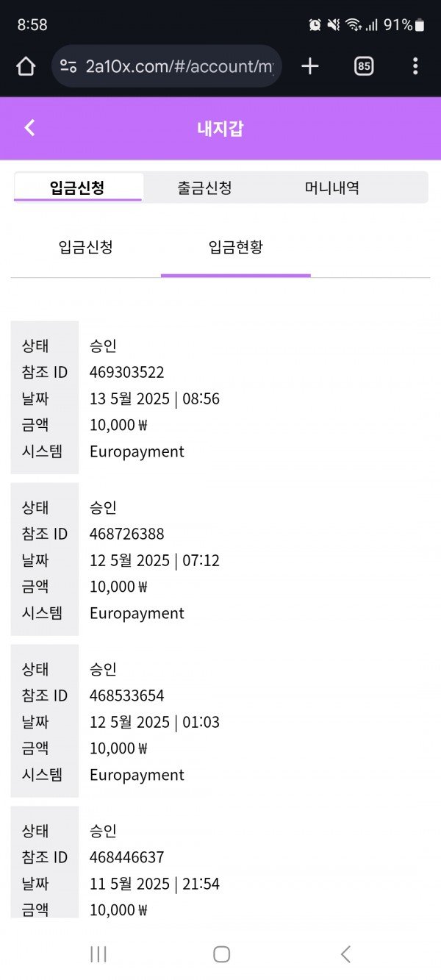Tap reference ID 469303522 entry
Viewport: 441px width, 980px height.
[x=127, y=372]
